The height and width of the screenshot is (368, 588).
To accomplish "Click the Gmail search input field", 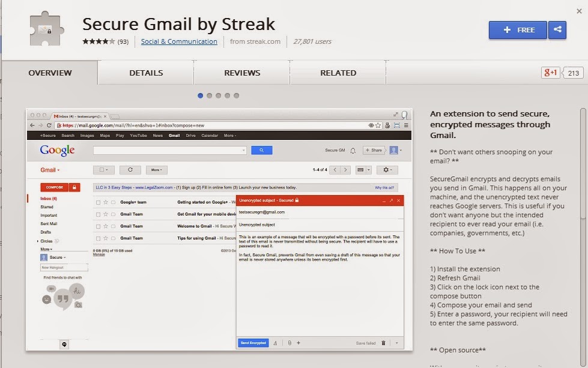I will [169, 150].
